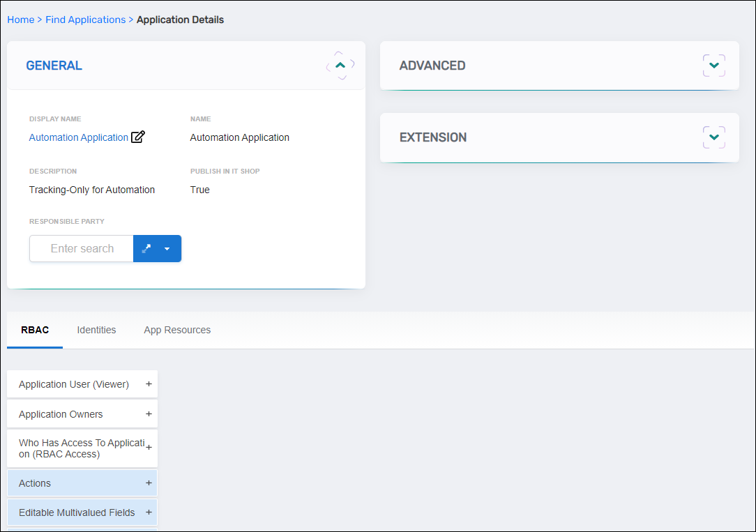
Task: Navigate to Home via the breadcrumb
Action: pos(20,20)
